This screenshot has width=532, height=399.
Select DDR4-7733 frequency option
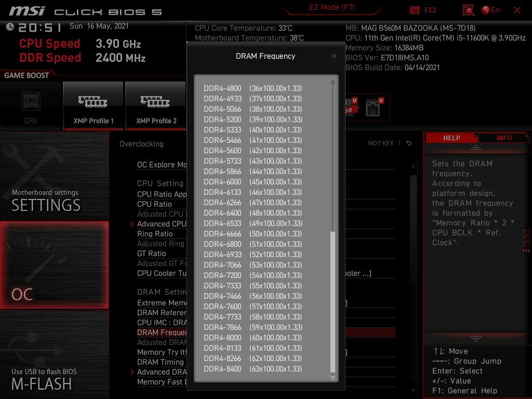(253, 317)
